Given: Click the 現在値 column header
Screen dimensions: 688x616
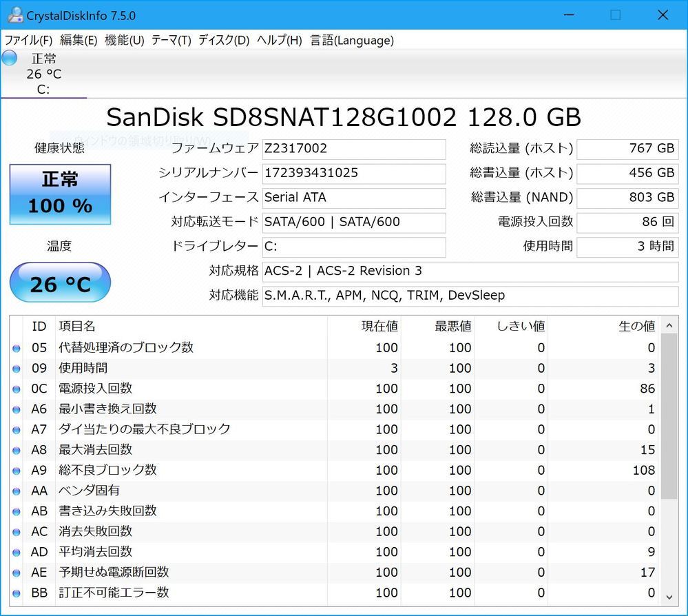Looking at the screenshot, I should coord(364,326).
